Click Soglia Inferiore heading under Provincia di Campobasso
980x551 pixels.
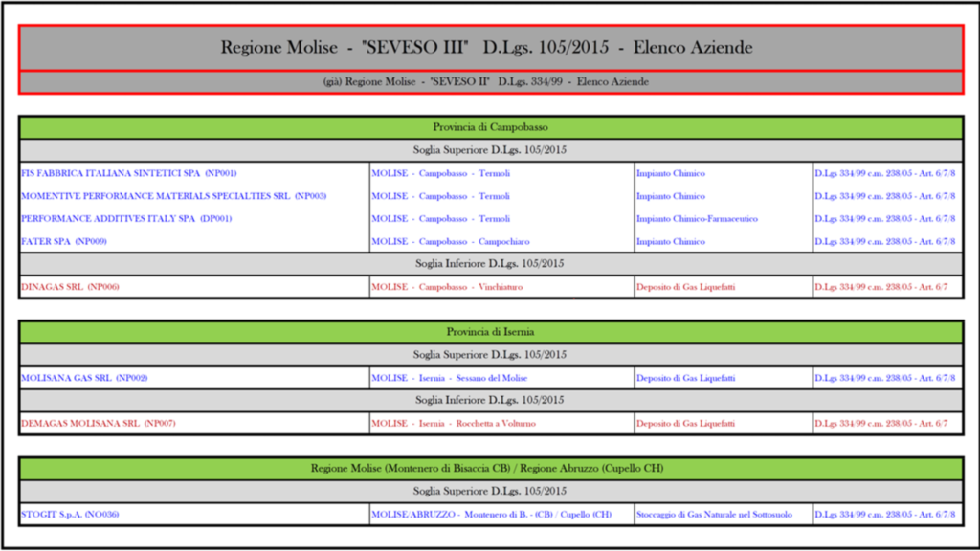(491, 264)
